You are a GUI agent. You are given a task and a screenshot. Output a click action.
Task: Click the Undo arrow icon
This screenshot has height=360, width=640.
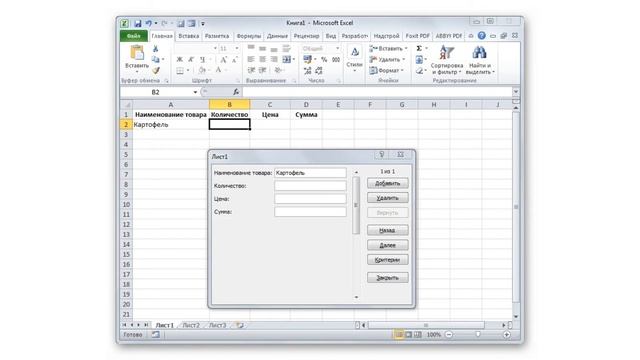click(x=149, y=24)
